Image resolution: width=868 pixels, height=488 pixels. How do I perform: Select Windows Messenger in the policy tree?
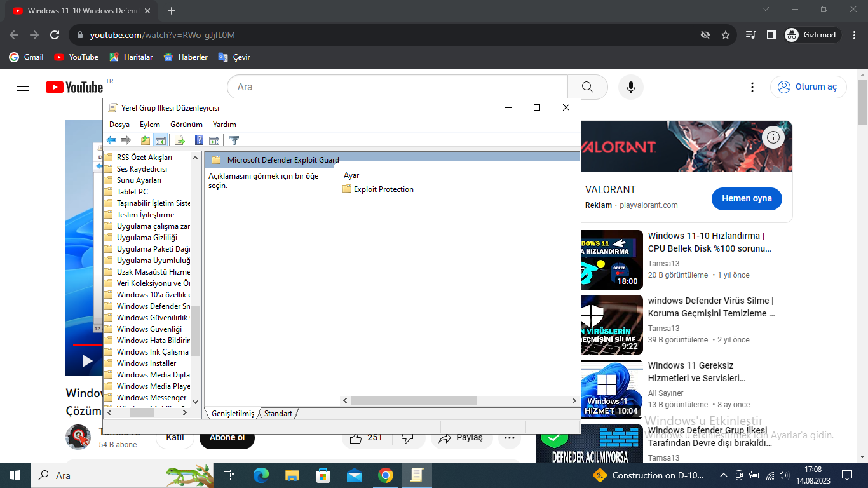(151, 398)
